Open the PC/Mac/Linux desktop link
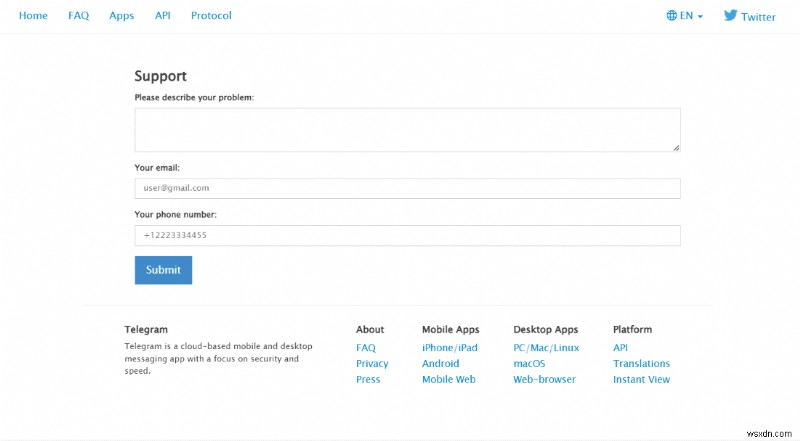This screenshot has width=800, height=441. point(546,348)
